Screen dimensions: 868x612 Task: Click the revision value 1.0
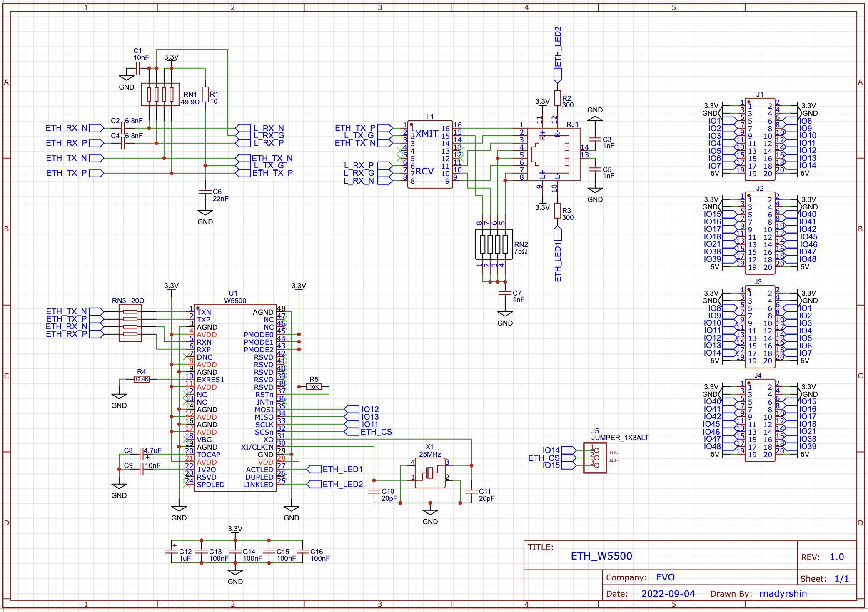[x=836, y=557]
